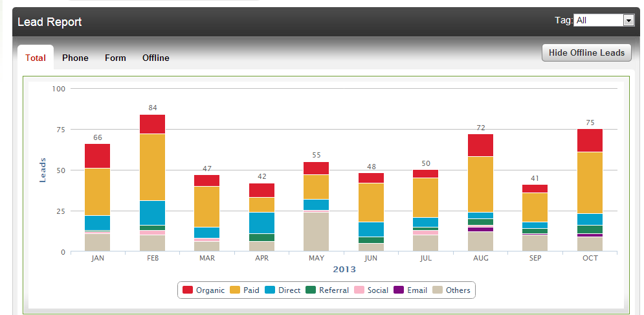
Task: Toggle the Direct legend entry
Action: click(283, 290)
